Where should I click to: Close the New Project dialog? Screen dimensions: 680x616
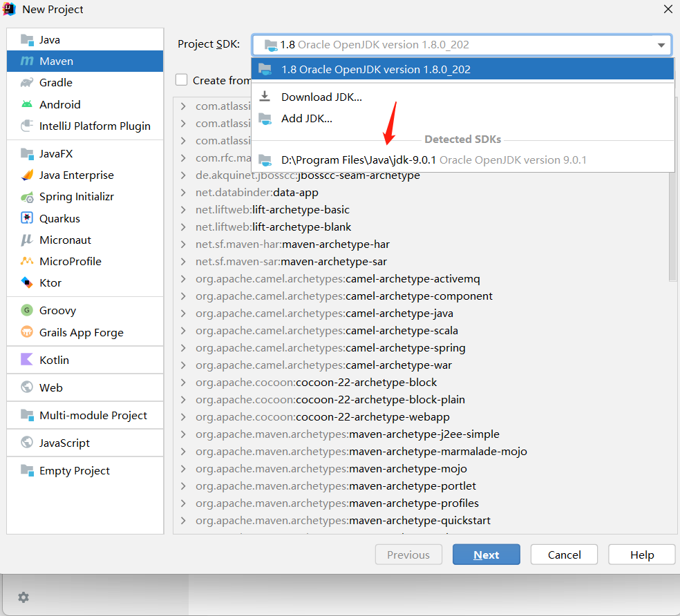tap(668, 9)
